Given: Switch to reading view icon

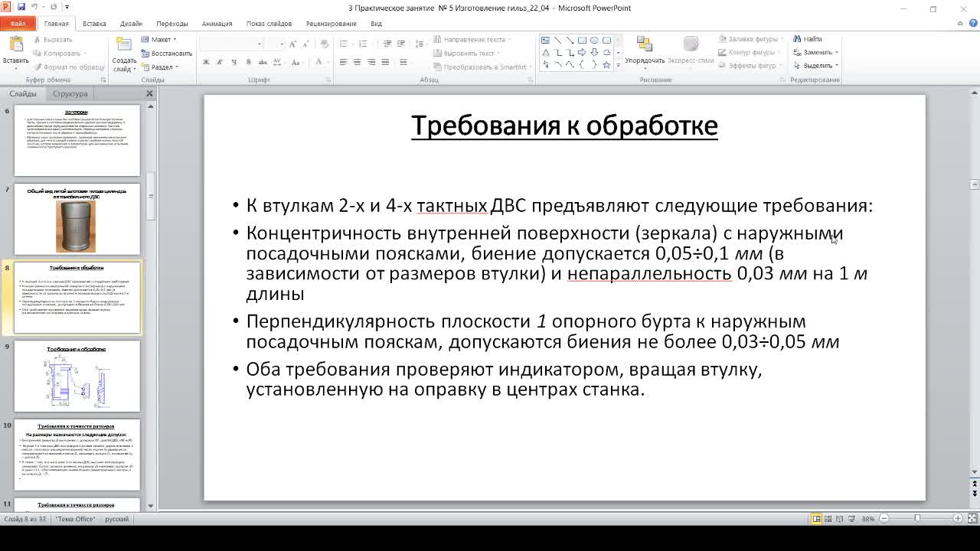Looking at the screenshot, I should pyautogui.click(x=838, y=519).
